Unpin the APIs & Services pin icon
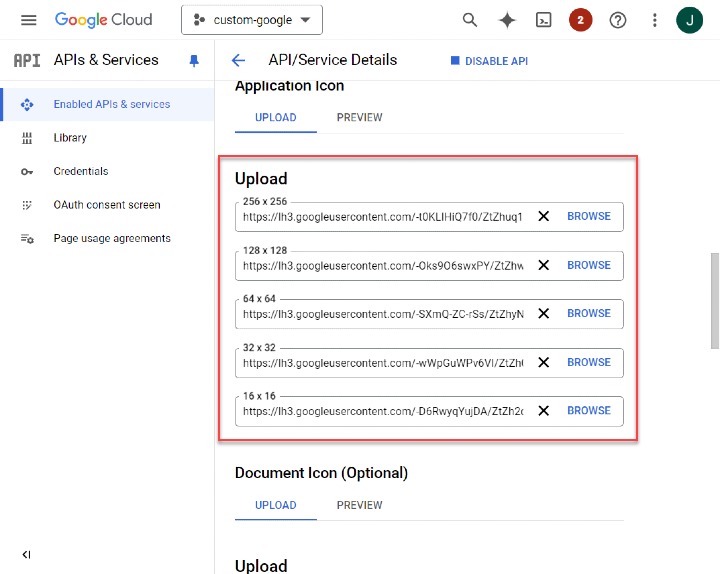Screen dimensions: 720x574 point(194,61)
